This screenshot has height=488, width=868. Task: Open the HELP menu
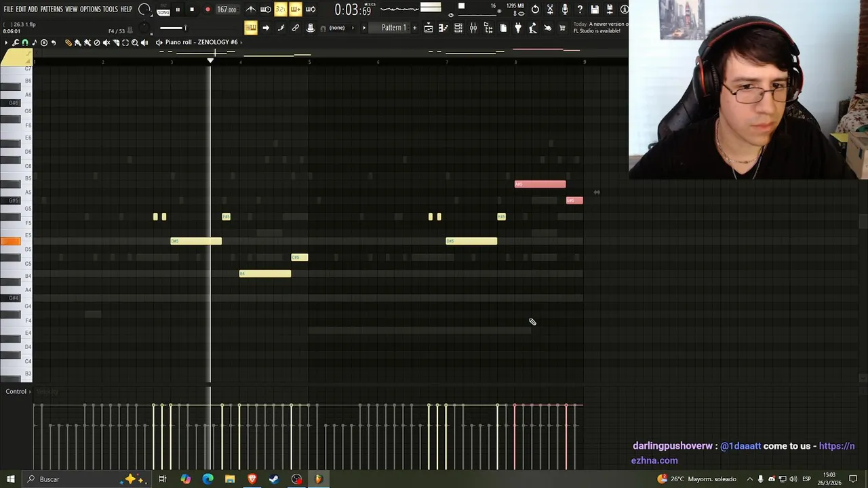coord(126,9)
